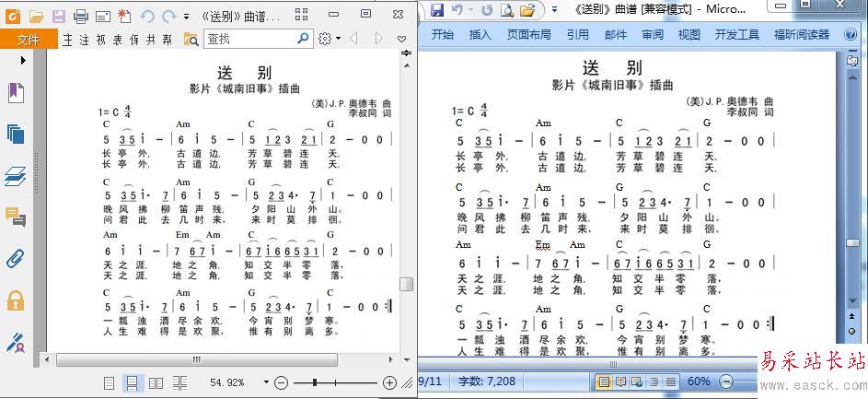Open Foxit digital signatures panel
This screenshot has height=399, width=868.
[16, 342]
